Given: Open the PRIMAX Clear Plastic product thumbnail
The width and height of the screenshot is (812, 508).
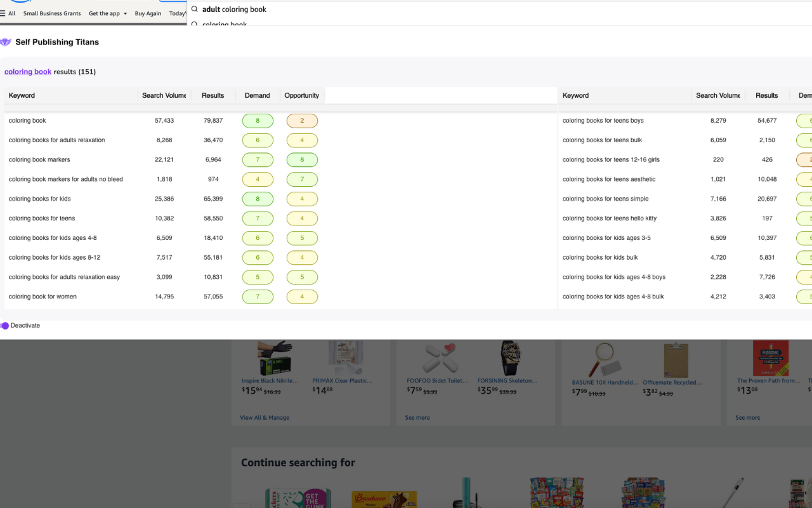Looking at the screenshot, I should point(346,357).
